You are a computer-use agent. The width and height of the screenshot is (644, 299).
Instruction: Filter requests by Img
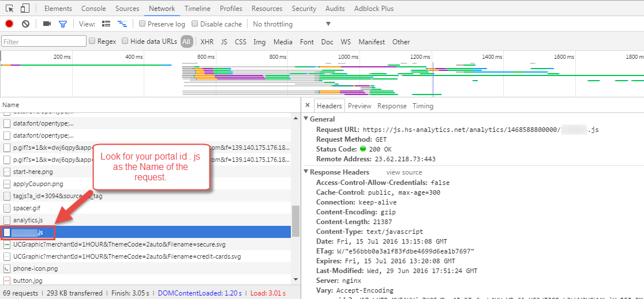pyautogui.click(x=260, y=42)
